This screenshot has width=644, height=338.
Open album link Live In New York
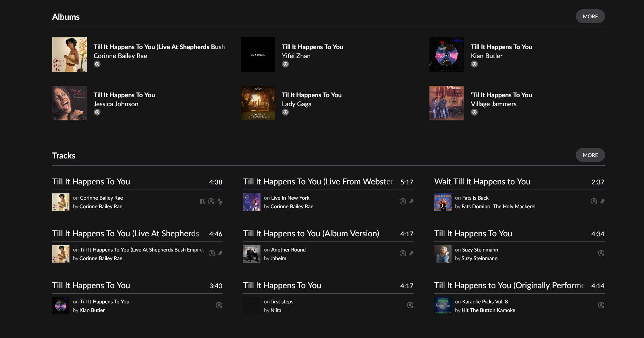point(290,198)
